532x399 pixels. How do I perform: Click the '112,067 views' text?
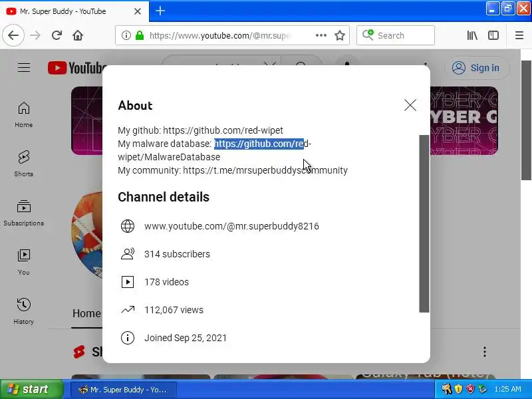174,310
